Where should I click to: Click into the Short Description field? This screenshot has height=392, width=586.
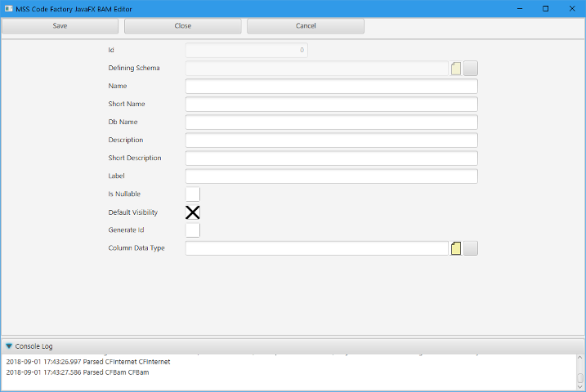coord(331,158)
